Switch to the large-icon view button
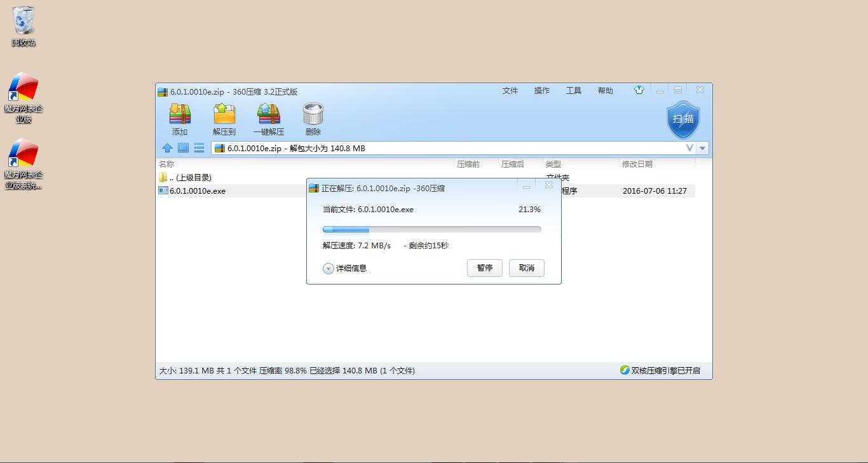 point(183,148)
